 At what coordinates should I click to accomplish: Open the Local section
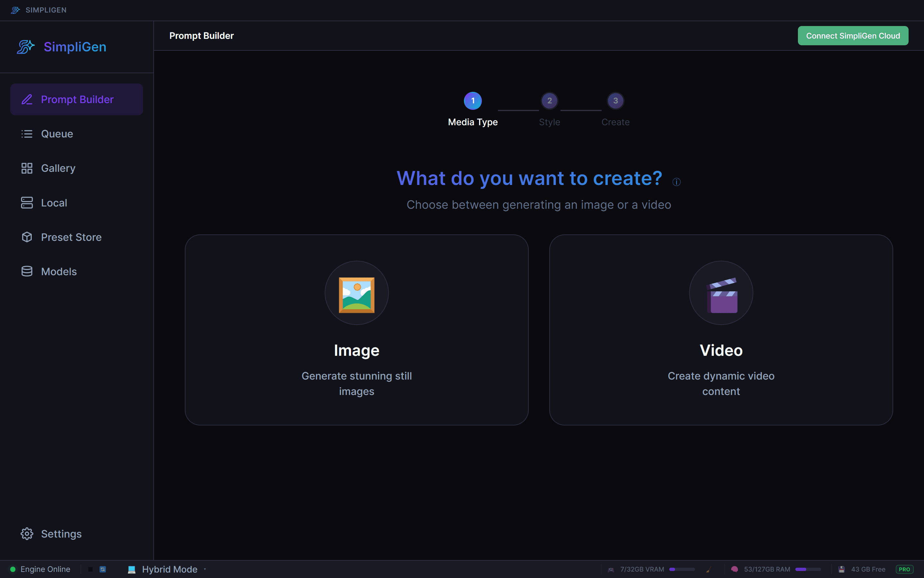click(77, 203)
